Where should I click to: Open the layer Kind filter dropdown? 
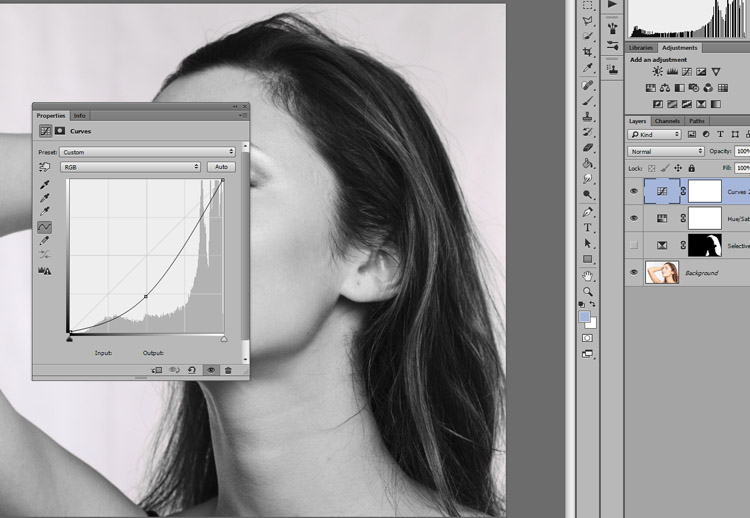[654, 134]
